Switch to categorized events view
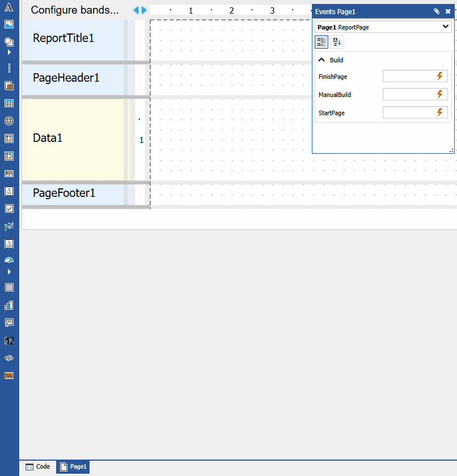457x476 pixels. [321, 42]
